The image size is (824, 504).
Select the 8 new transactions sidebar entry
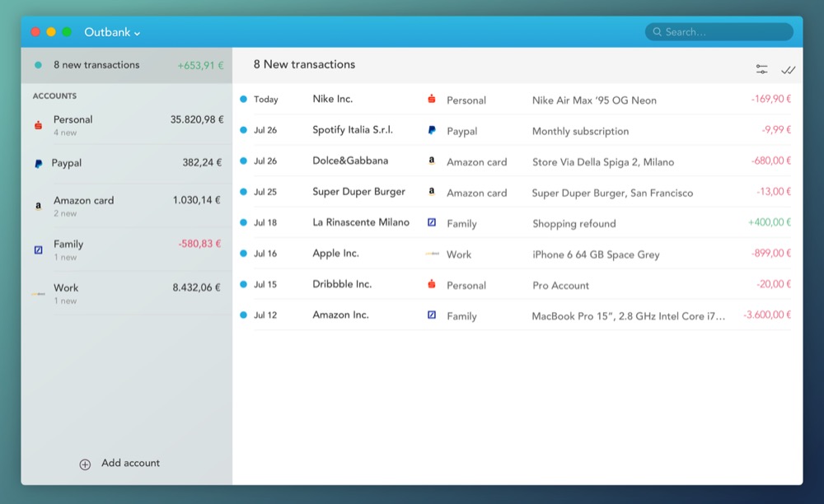click(127, 66)
